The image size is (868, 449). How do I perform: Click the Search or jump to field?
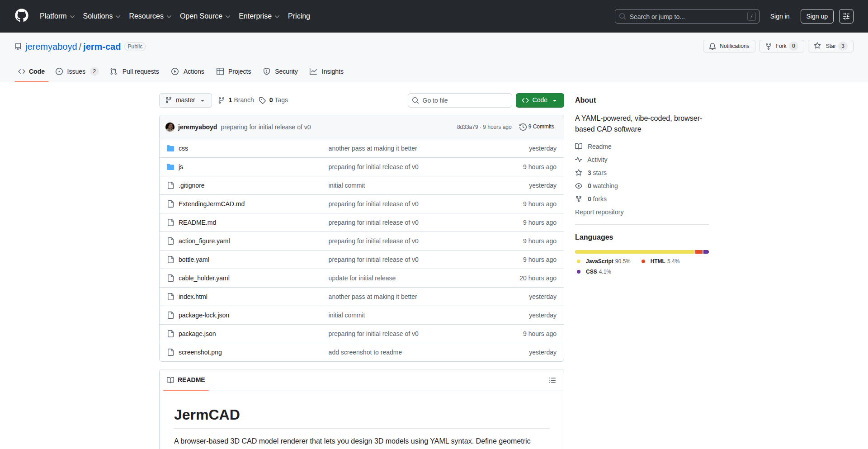[x=687, y=16]
